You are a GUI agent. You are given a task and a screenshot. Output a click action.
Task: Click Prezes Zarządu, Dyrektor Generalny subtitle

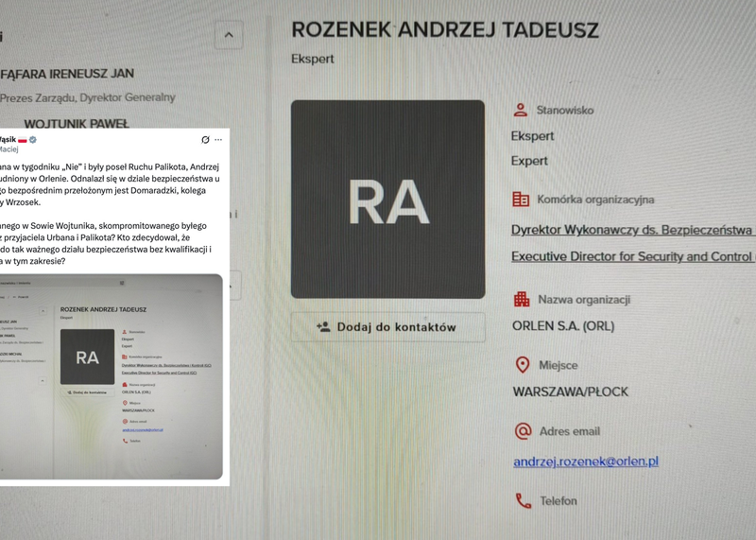(87, 98)
